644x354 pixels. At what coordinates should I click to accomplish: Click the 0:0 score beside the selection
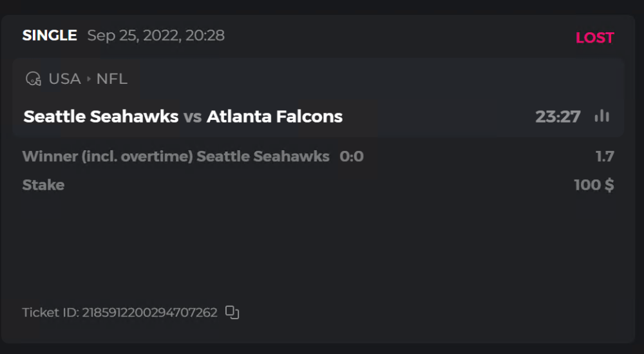pyautogui.click(x=352, y=157)
